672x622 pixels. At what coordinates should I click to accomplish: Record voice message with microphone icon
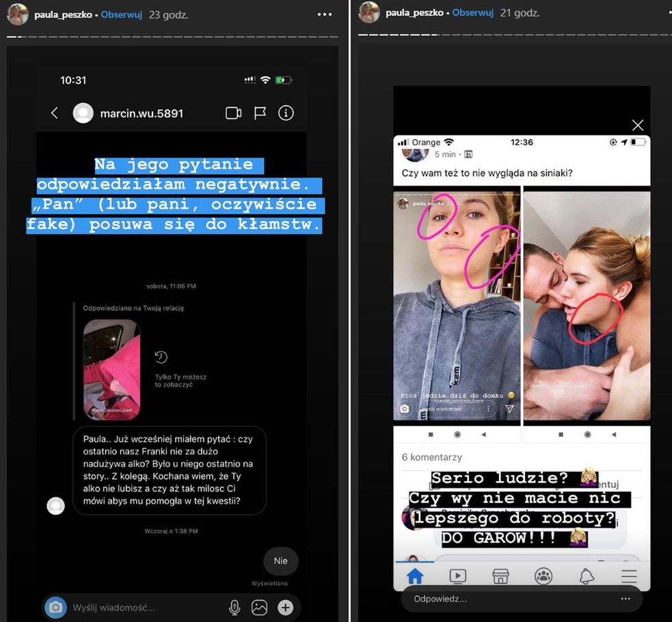[x=234, y=608]
